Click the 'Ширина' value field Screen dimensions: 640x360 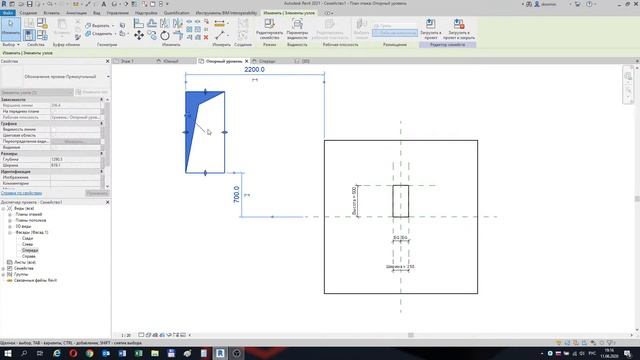point(75,166)
